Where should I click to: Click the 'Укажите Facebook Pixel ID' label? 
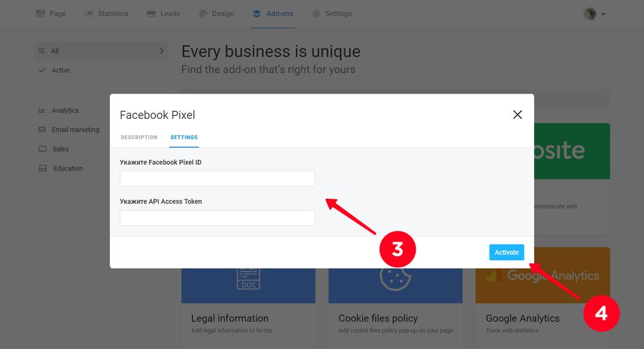pyautogui.click(x=160, y=162)
